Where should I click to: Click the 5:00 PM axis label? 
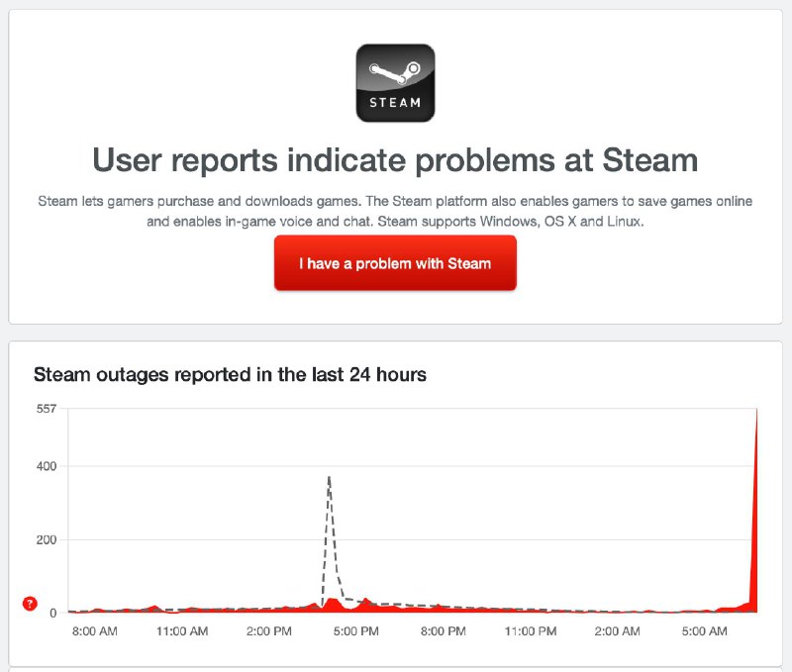[356, 628]
